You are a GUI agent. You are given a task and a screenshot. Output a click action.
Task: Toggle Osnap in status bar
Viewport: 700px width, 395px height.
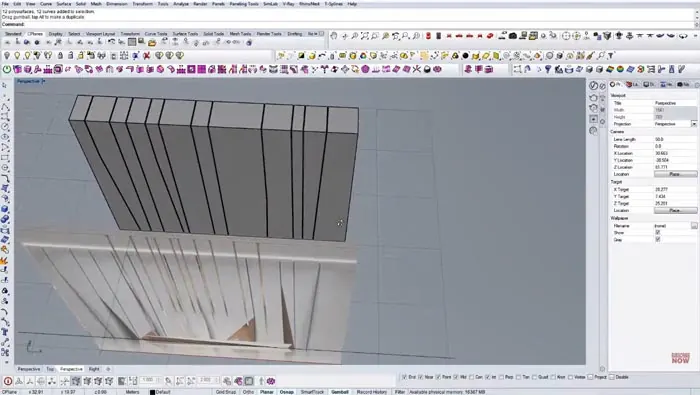click(x=286, y=392)
